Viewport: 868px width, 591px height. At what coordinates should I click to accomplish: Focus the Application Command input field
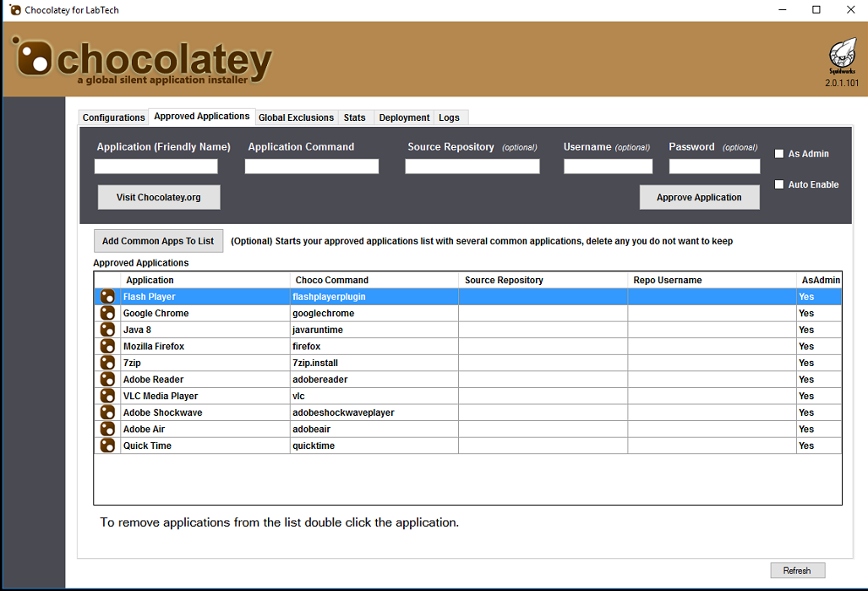[312, 167]
